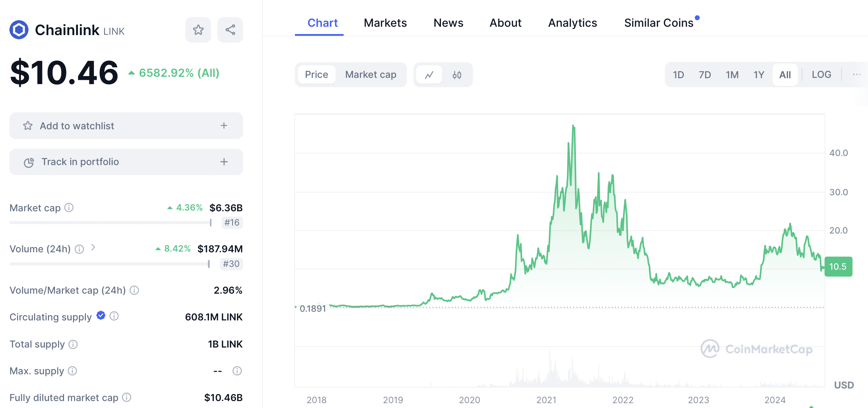
Task: Open info icon beside Max. supply value
Action: coord(237,371)
